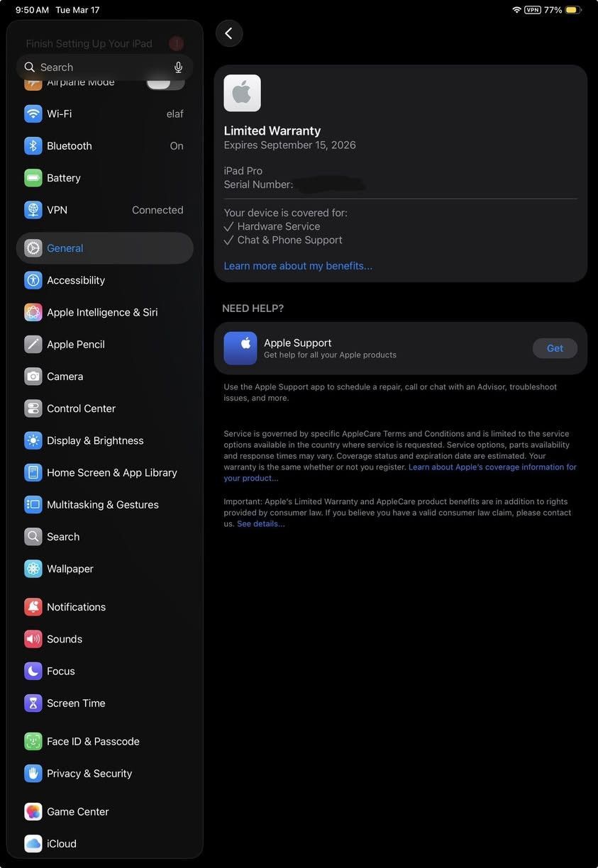Image resolution: width=598 pixels, height=868 pixels.
Task: Tap the Apple Support app icon
Action: [x=240, y=348]
